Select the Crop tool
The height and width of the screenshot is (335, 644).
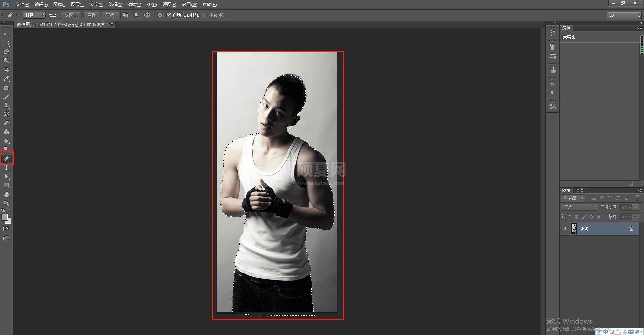[x=6, y=69]
